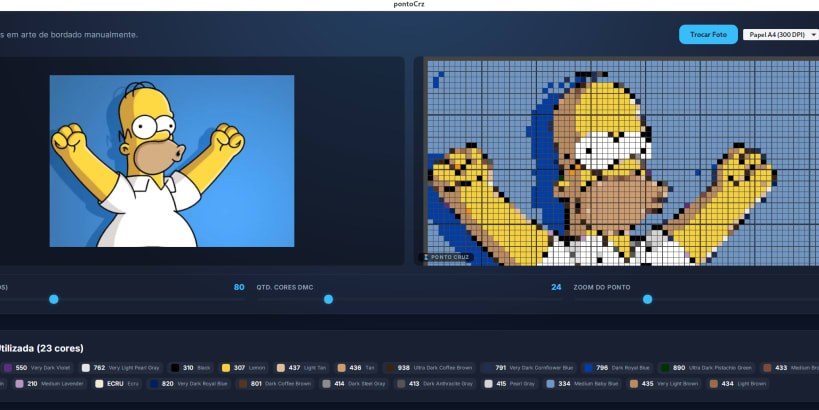Screen dimensions: 819x410
Task: Pick the 435 Very Light Brown chip
Action: [665, 383]
